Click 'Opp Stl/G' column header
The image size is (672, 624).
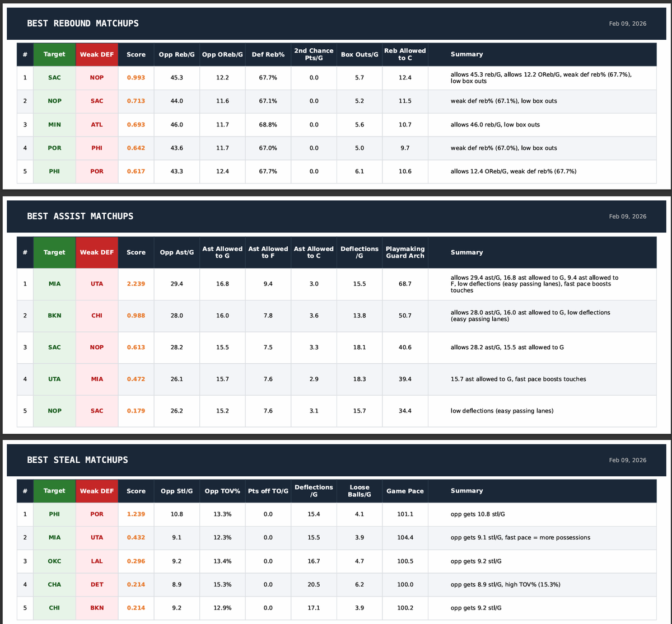tap(177, 491)
